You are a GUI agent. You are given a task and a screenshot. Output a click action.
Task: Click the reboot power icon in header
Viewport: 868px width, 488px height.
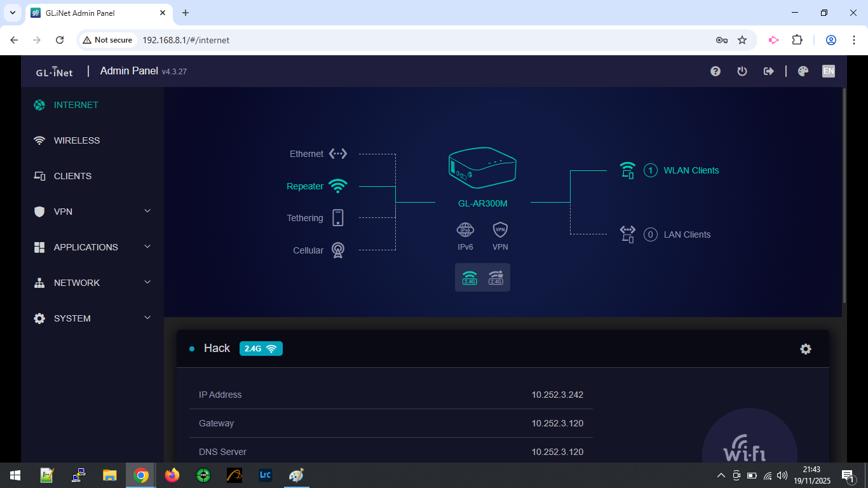(x=742, y=71)
